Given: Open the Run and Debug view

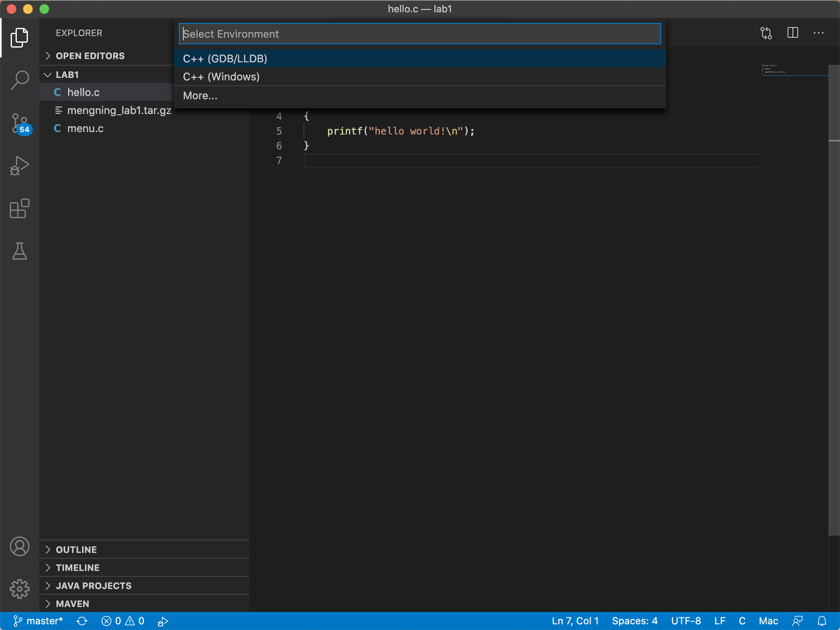Looking at the screenshot, I should tap(20, 166).
